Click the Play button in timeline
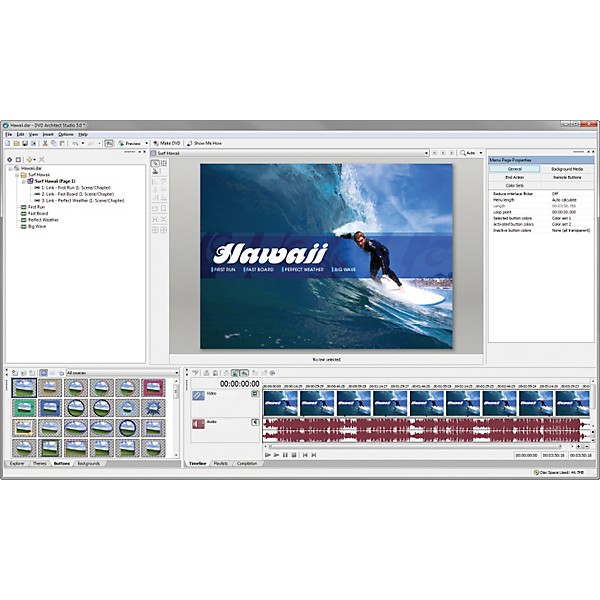The height and width of the screenshot is (600, 600). 276,455
